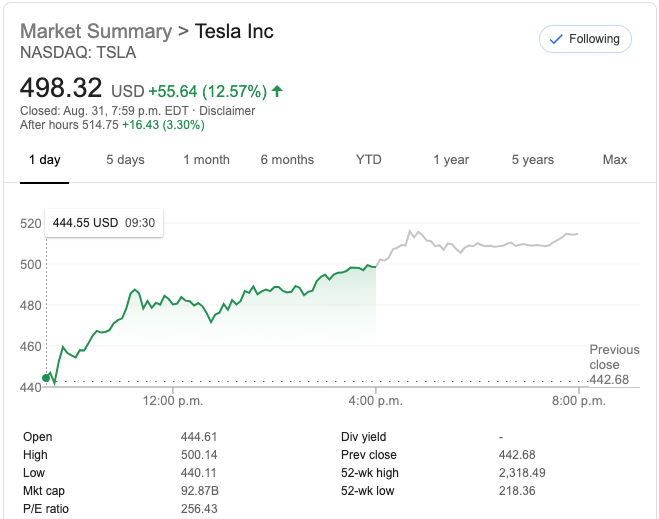659x519 pixels.
Task: Show the 6 months chart
Action: pos(287,160)
